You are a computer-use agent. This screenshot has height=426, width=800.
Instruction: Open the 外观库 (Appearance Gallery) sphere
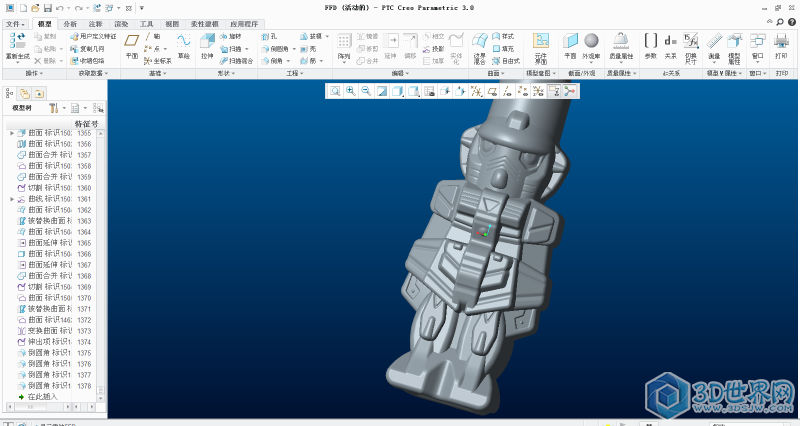(x=591, y=40)
